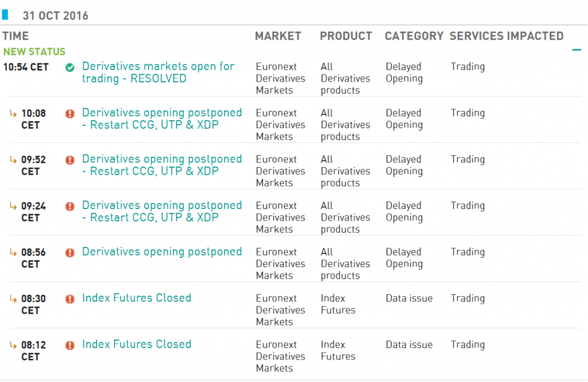Click the TIME column header
The image size is (588, 382).
pos(16,36)
